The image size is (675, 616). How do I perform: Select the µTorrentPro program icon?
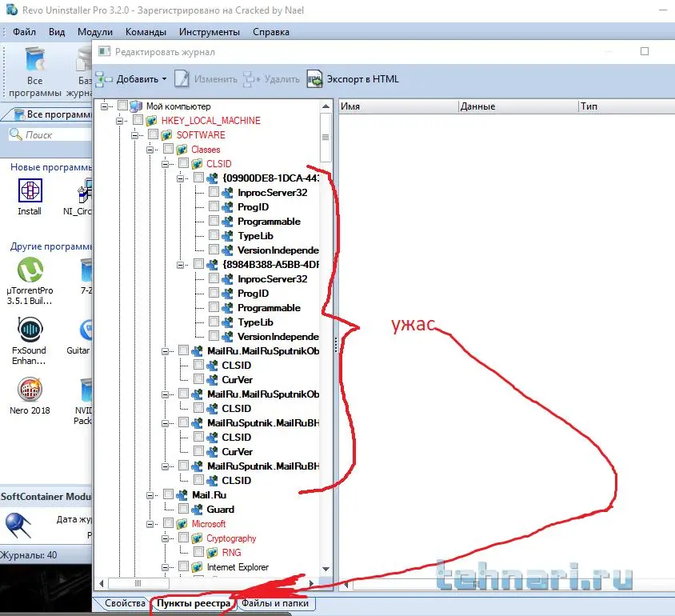30,270
